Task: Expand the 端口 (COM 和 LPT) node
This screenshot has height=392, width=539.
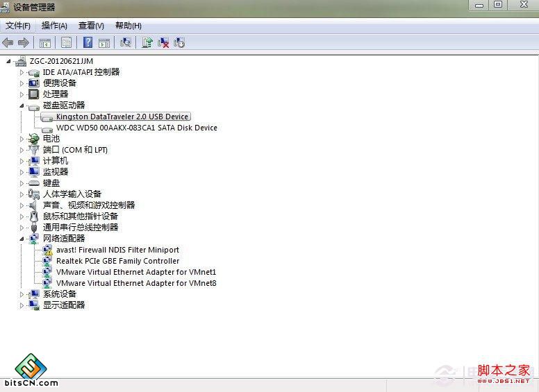Action: point(22,150)
